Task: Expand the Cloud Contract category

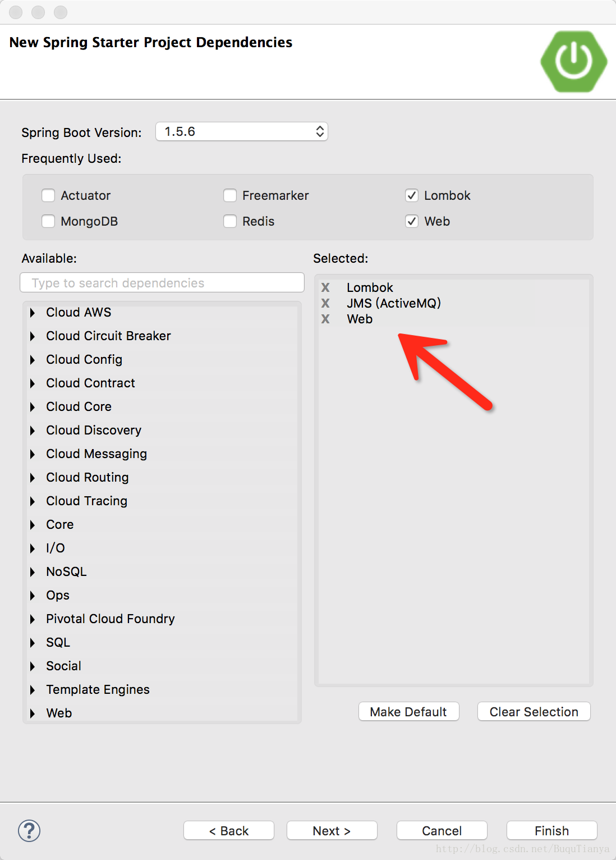Action: 33,383
